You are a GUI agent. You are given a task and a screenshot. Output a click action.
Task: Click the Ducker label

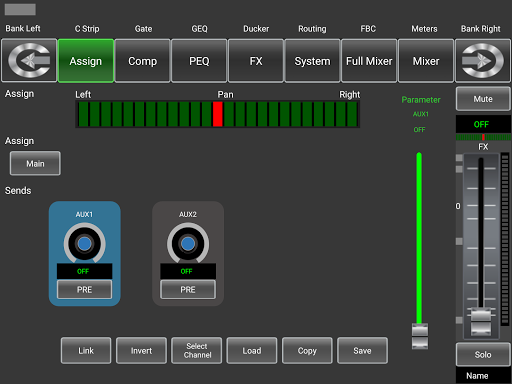256,29
